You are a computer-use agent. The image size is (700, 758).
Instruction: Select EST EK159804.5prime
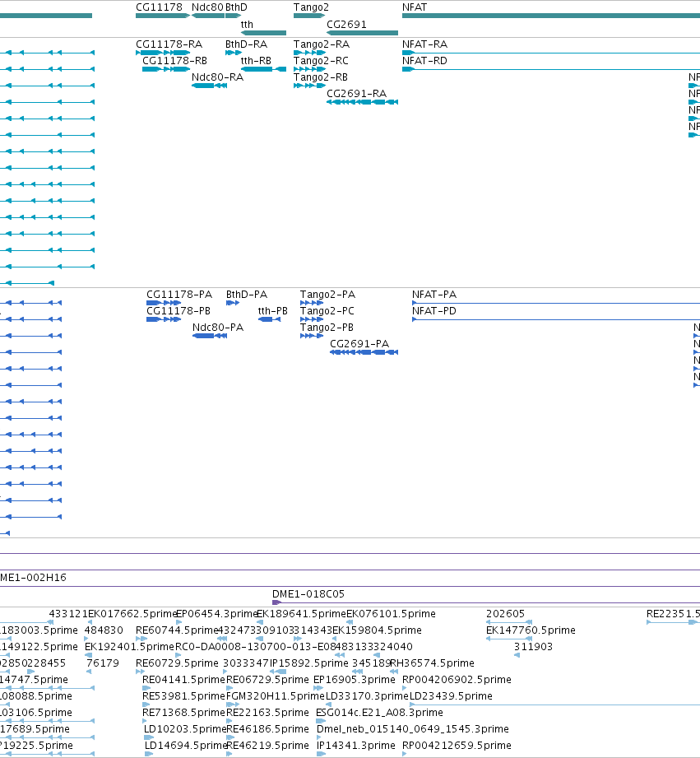pos(377,630)
